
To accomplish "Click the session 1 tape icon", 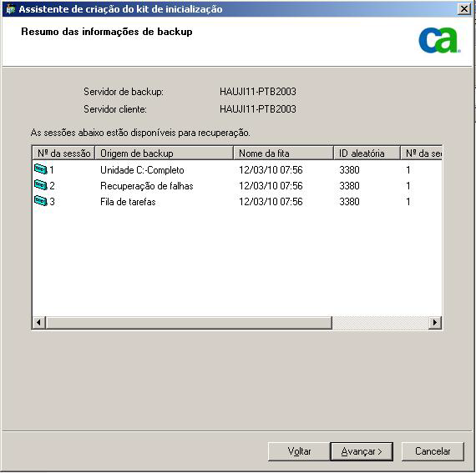I will point(41,169).
